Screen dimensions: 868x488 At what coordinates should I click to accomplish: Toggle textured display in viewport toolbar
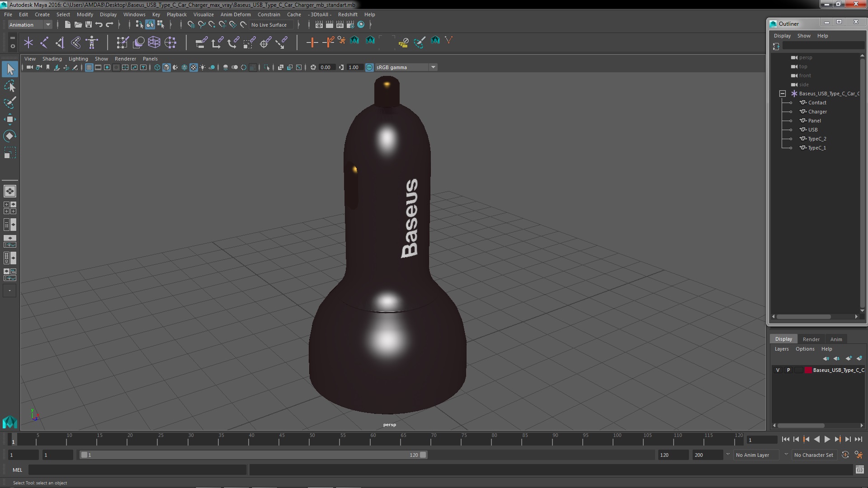point(193,67)
